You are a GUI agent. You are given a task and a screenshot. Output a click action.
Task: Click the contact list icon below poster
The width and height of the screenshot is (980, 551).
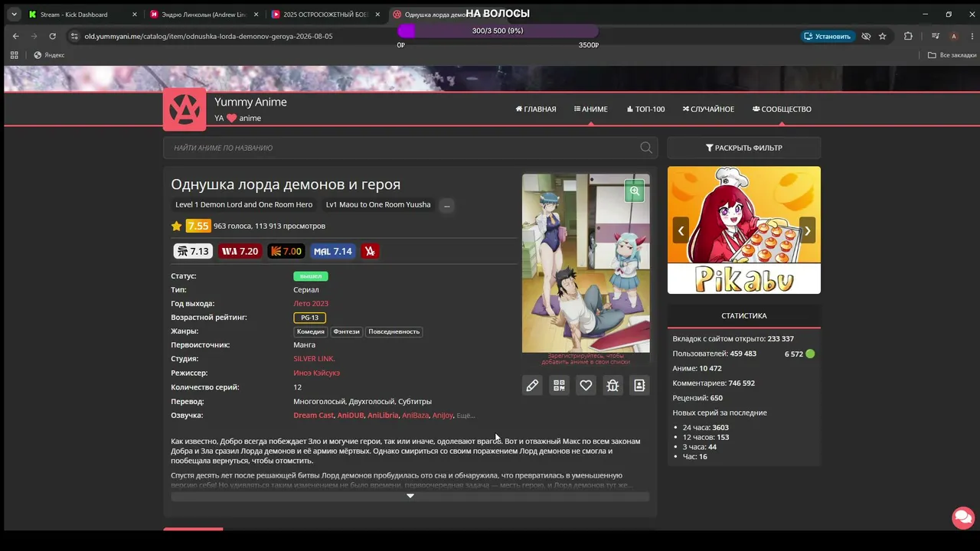click(639, 386)
